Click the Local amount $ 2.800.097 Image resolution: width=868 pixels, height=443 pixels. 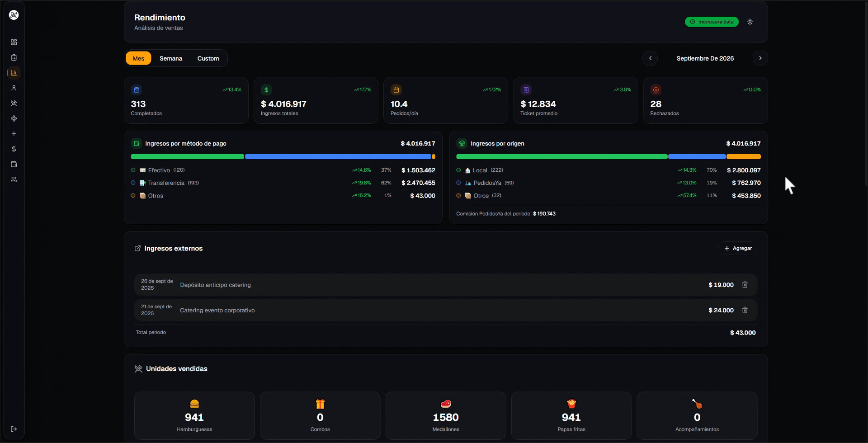pyautogui.click(x=744, y=170)
